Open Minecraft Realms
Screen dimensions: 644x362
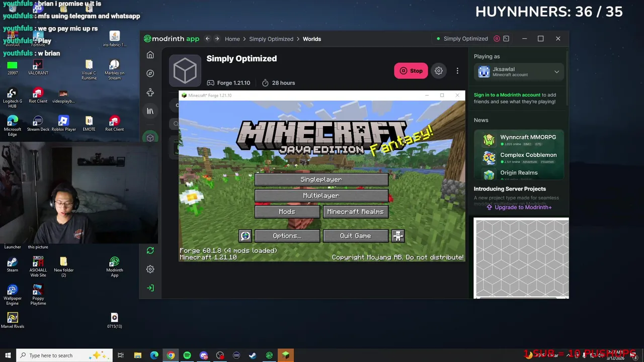[x=355, y=212]
